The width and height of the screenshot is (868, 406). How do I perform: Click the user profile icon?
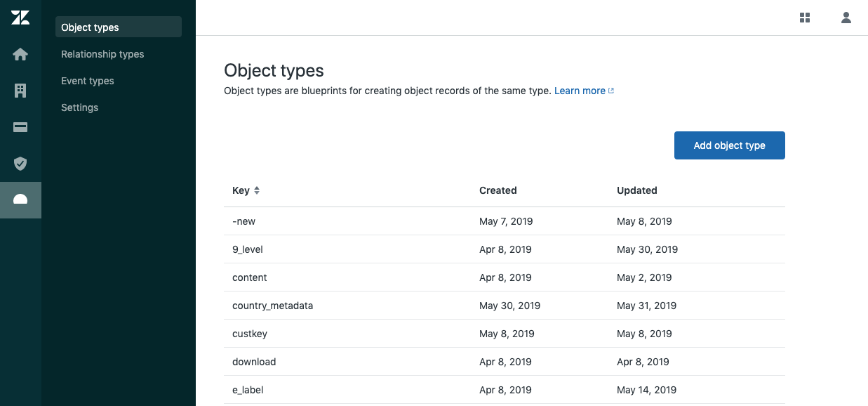pyautogui.click(x=846, y=17)
